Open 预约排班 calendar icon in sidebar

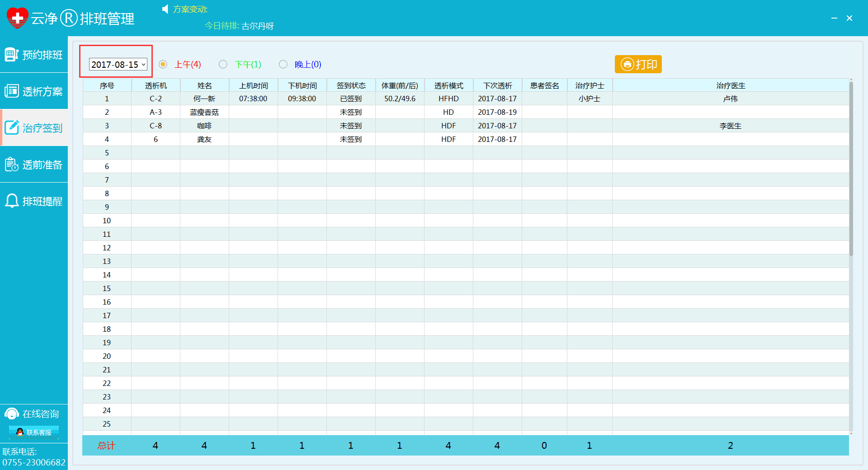11,55
